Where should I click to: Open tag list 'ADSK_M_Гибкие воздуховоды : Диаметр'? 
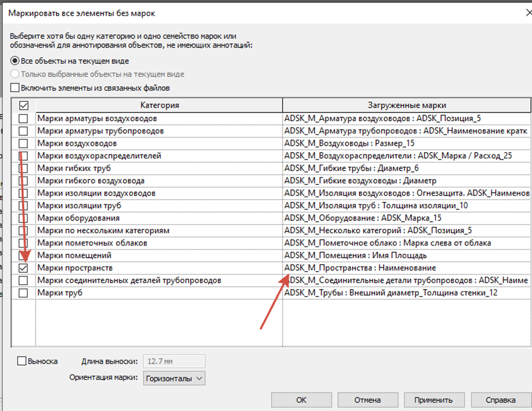click(x=407, y=181)
